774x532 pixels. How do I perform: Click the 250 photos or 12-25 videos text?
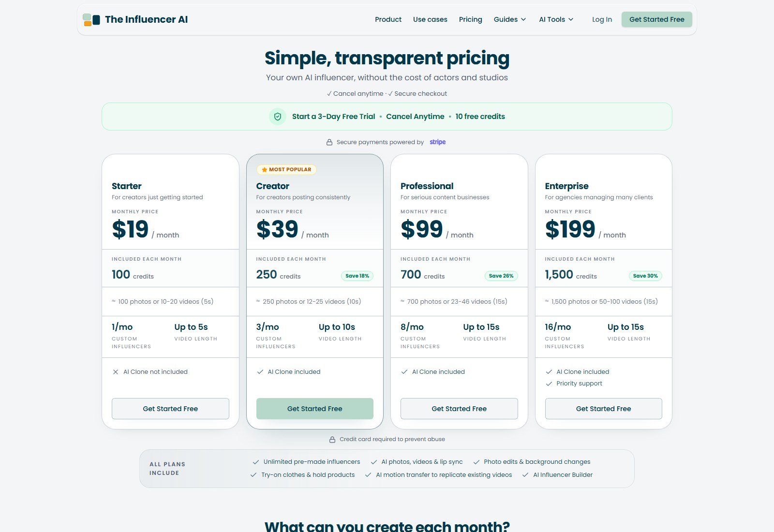tap(312, 302)
